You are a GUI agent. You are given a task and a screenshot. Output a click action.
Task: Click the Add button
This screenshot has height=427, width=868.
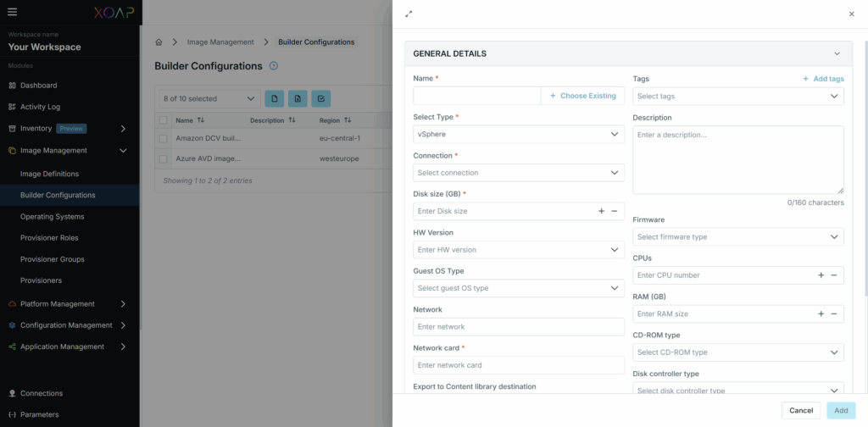click(x=841, y=410)
